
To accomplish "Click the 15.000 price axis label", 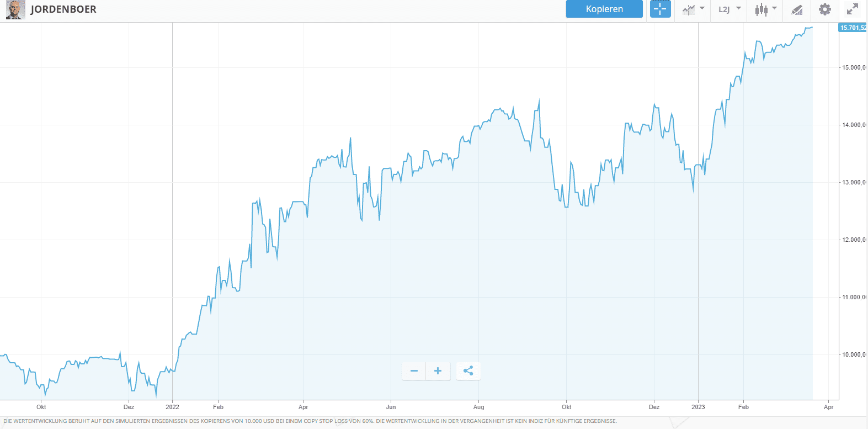I will [x=853, y=67].
